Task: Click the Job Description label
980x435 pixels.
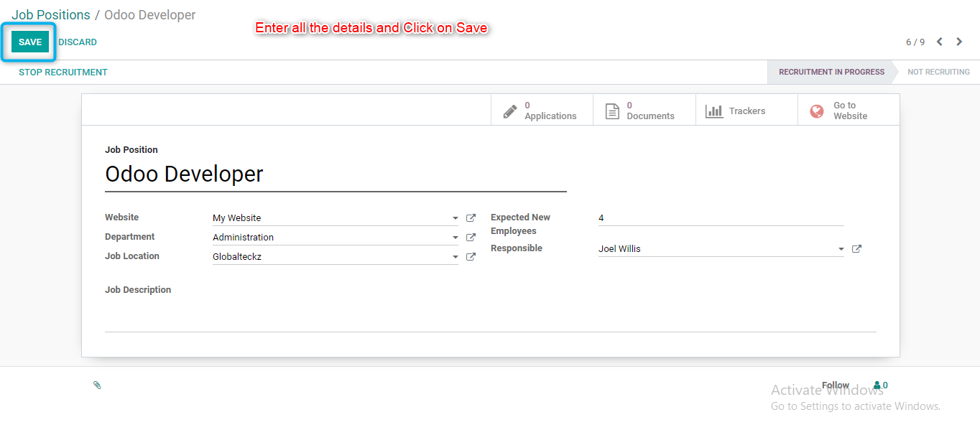Action: coord(138,290)
